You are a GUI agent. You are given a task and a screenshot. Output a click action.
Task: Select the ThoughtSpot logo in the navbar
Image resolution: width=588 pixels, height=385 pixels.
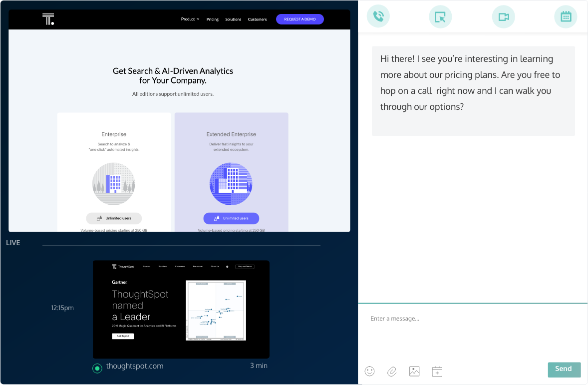pyautogui.click(x=48, y=19)
